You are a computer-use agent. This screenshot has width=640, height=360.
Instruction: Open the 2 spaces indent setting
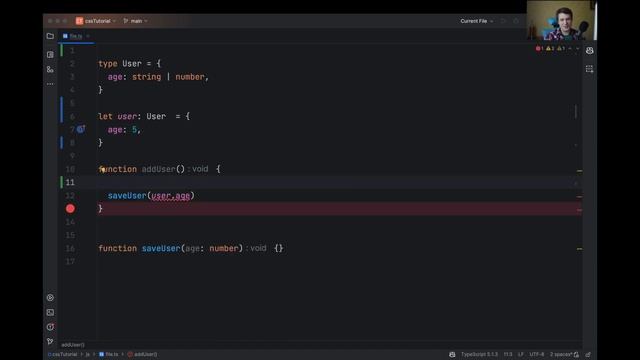(x=561, y=354)
